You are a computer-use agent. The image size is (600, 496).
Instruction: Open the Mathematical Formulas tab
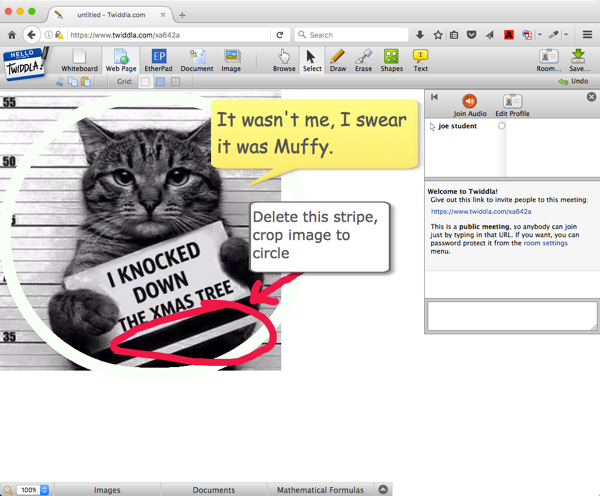coord(320,489)
